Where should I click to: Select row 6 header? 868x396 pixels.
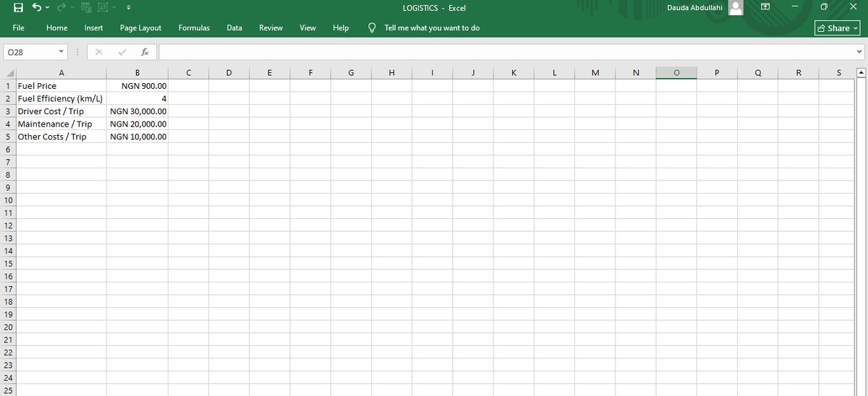point(7,150)
